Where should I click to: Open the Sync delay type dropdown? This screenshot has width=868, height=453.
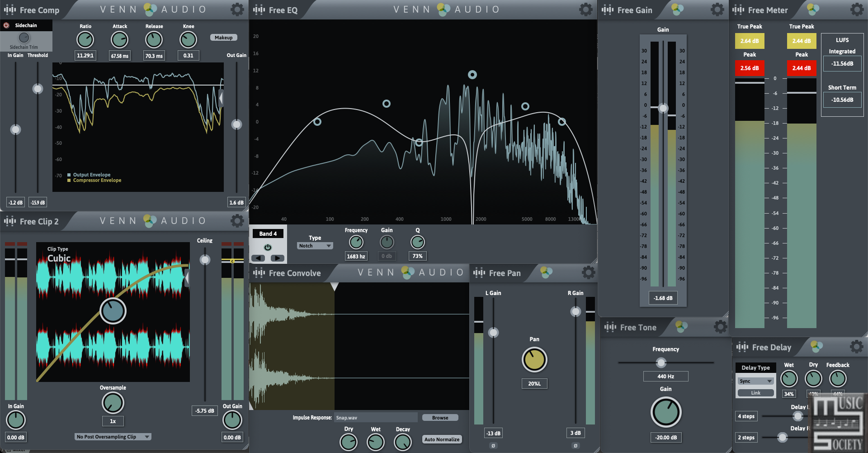(756, 381)
